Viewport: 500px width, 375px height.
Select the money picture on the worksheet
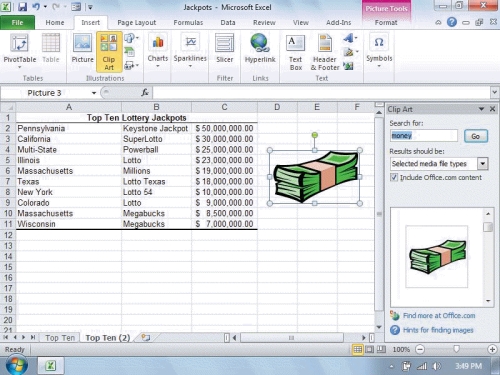click(x=315, y=177)
